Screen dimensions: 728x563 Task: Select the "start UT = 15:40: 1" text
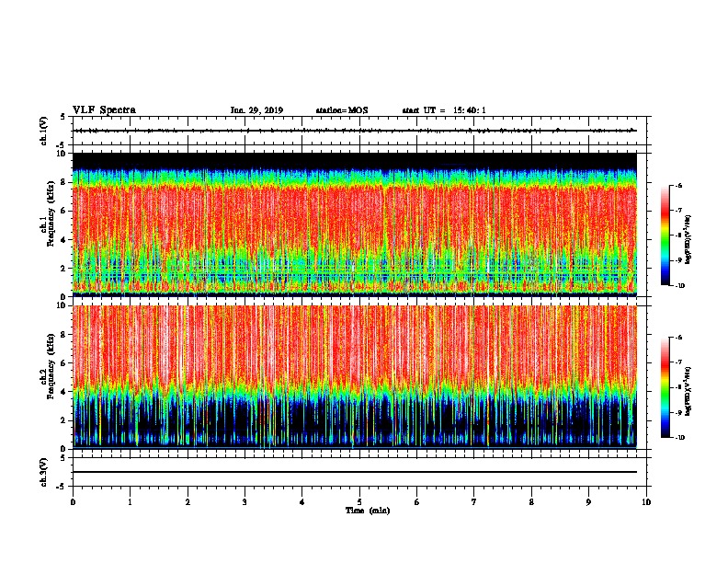coord(444,110)
